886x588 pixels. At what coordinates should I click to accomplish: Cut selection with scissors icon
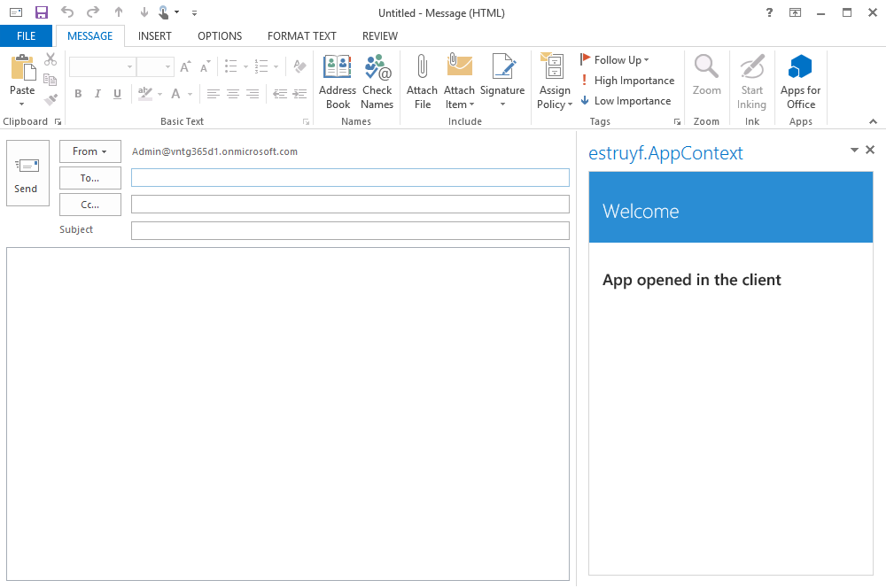click(51, 59)
